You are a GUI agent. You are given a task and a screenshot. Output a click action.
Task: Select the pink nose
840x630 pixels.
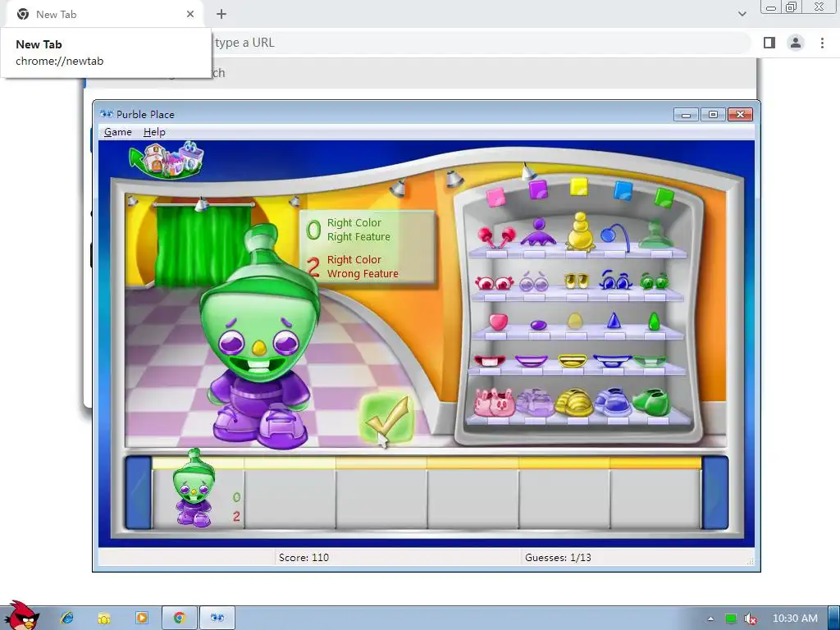(x=498, y=322)
